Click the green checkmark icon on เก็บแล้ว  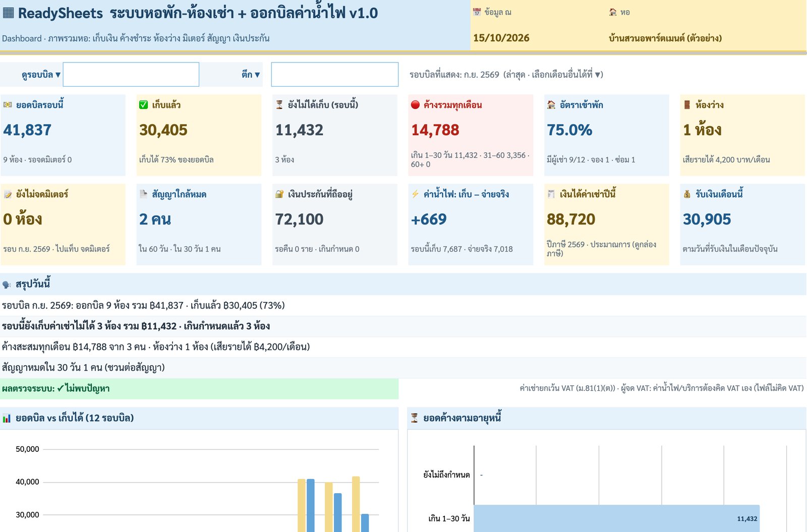(x=144, y=105)
